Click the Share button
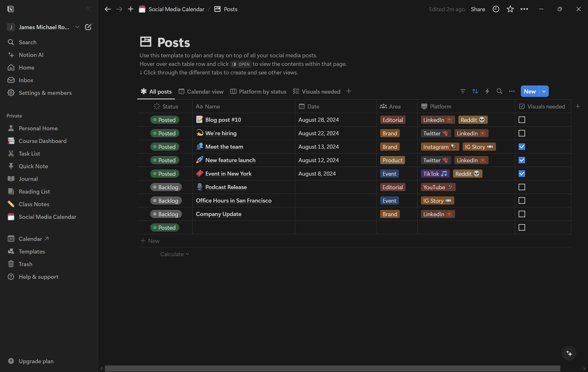This screenshot has width=588, height=372. [478, 9]
